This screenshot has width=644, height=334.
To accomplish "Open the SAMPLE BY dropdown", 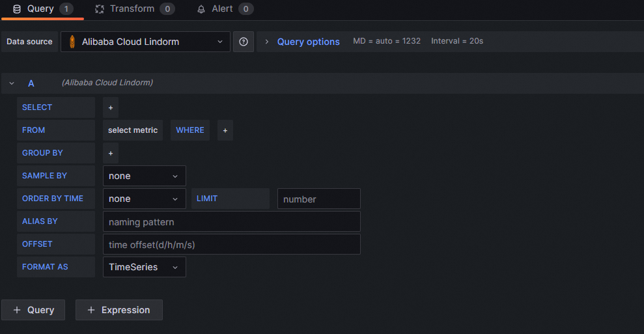I will coord(144,176).
